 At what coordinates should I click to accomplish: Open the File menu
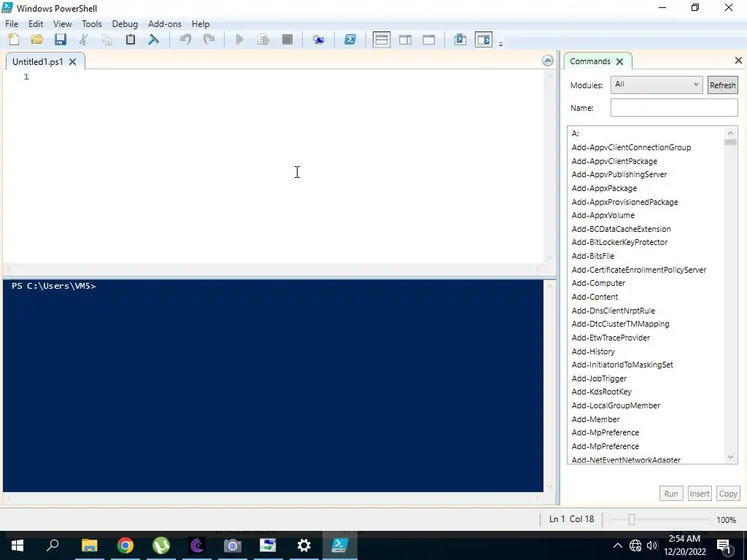pyautogui.click(x=12, y=24)
